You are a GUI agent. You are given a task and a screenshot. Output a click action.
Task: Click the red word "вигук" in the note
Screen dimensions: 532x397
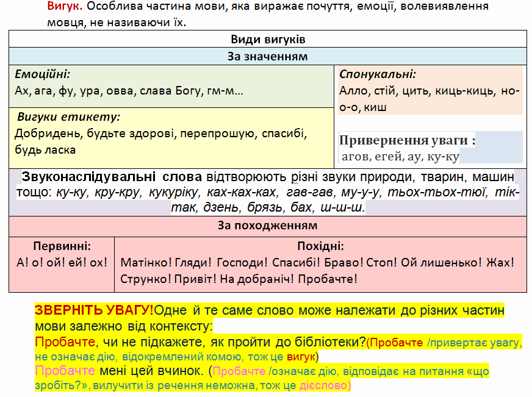pyautogui.click(x=301, y=357)
